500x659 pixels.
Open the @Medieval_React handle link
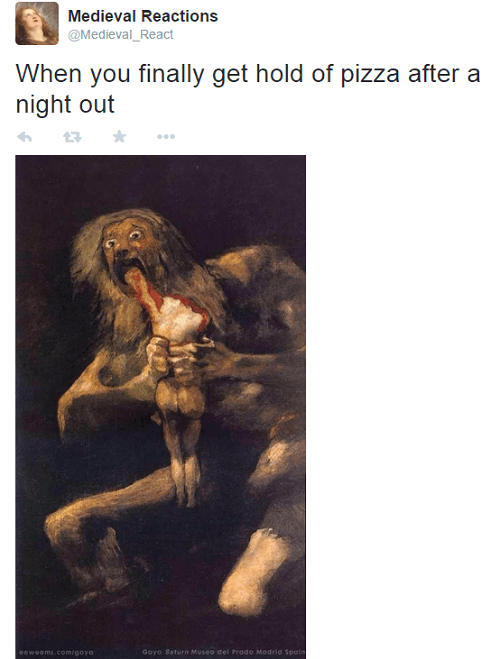[121, 34]
